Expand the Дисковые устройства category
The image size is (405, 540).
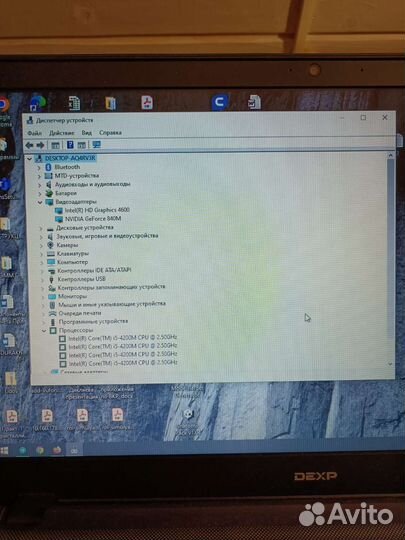point(41,228)
